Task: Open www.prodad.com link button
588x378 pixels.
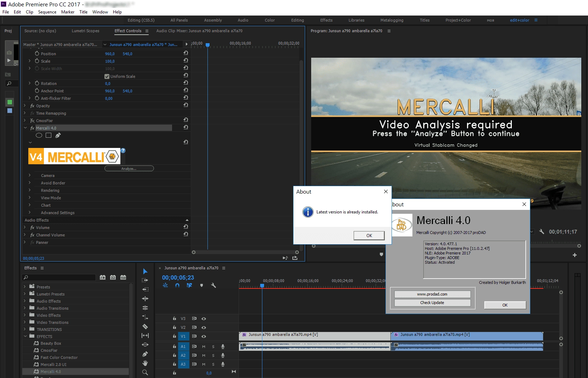Action: (432, 294)
